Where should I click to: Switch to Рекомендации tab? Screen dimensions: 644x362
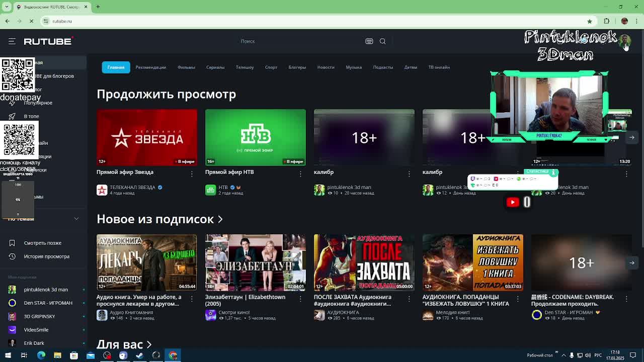[x=150, y=67]
